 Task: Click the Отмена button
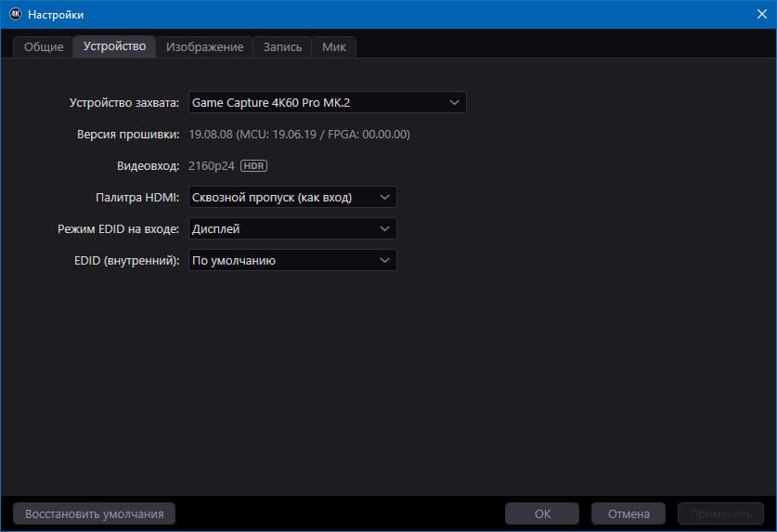(x=628, y=513)
